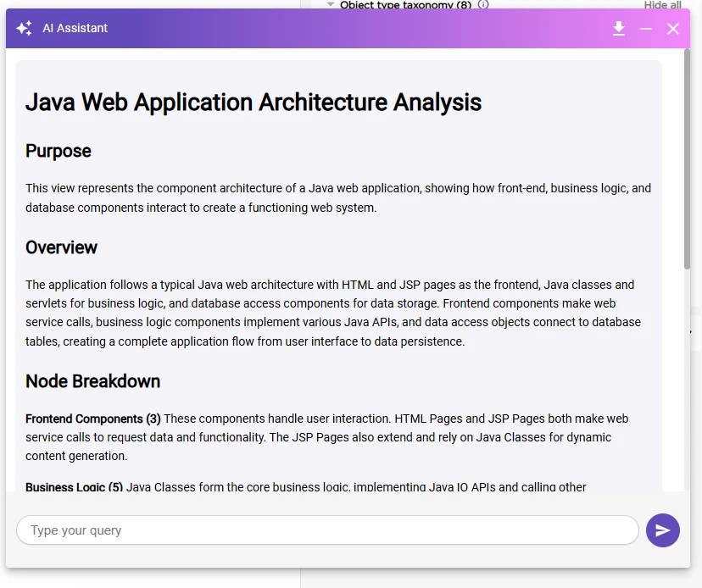Minimize the AI Assistant panel
The height and width of the screenshot is (588, 702).
tap(646, 29)
